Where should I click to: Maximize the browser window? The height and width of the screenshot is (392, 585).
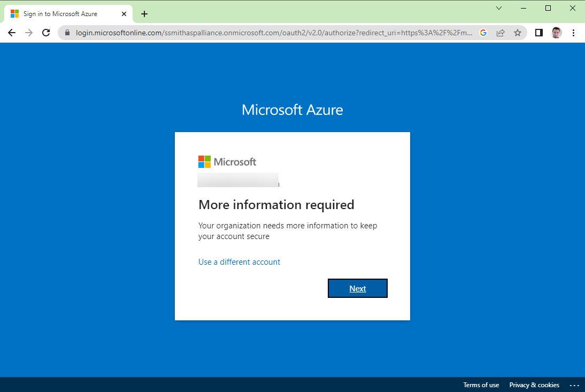tap(548, 8)
